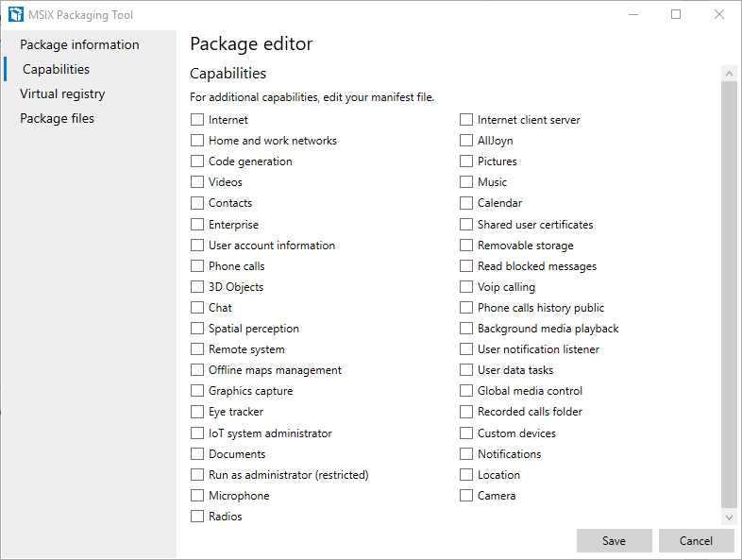Screen dimensions: 742x560
Task: Enable Global media control
Action: point(466,391)
